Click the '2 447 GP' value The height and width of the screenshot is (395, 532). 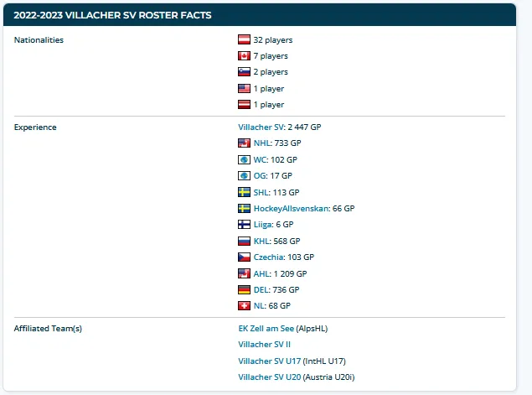(x=304, y=127)
